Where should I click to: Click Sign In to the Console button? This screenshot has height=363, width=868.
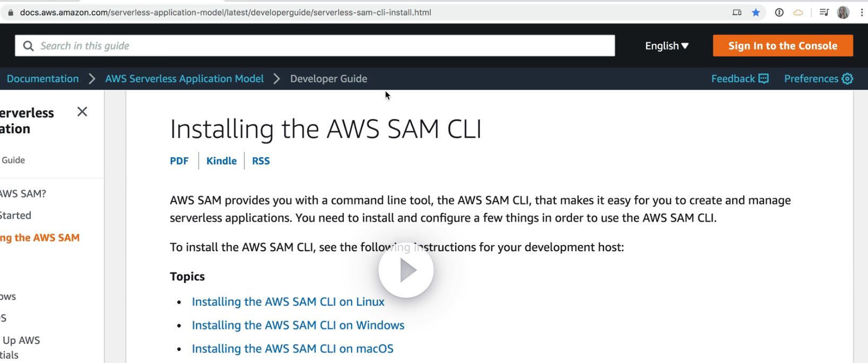(783, 46)
